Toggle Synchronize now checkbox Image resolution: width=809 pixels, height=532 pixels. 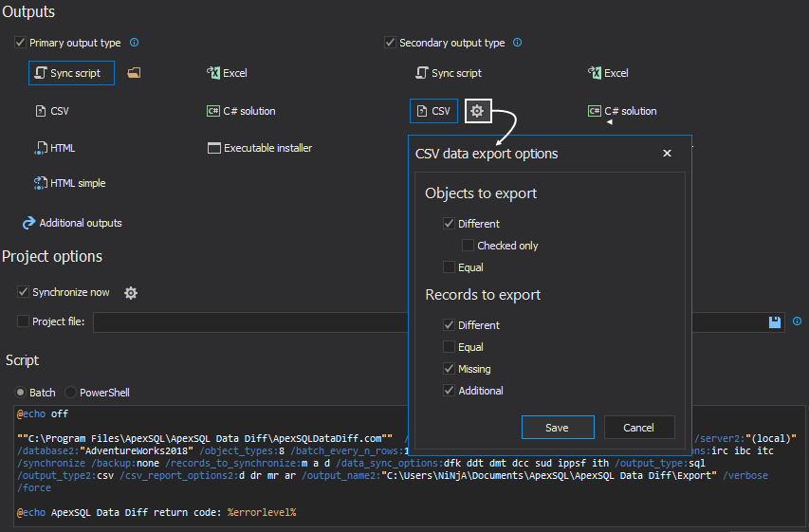[x=23, y=292]
